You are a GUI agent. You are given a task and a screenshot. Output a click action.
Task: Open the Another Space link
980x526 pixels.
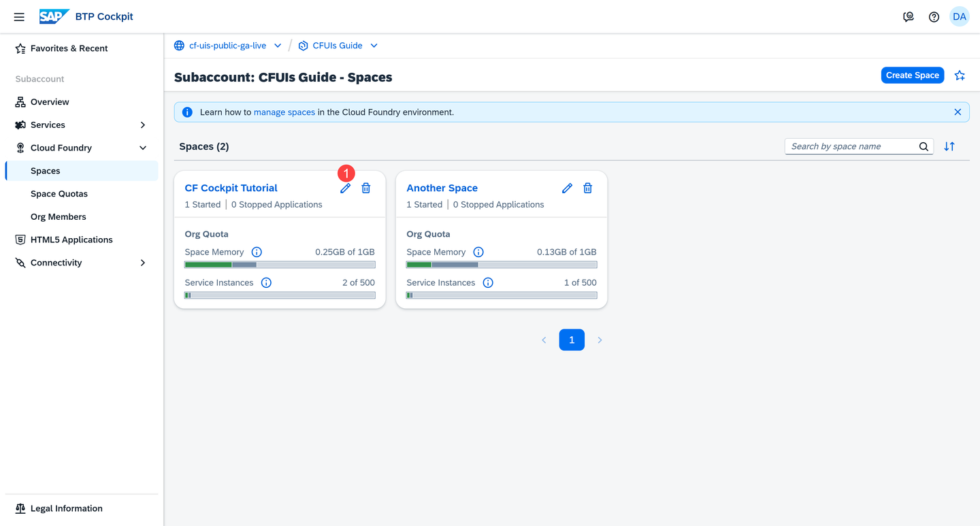click(442, 188)
